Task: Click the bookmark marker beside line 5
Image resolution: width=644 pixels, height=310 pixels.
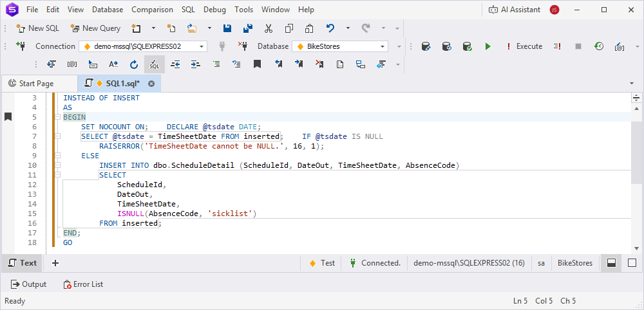Action: pos(8,116)
